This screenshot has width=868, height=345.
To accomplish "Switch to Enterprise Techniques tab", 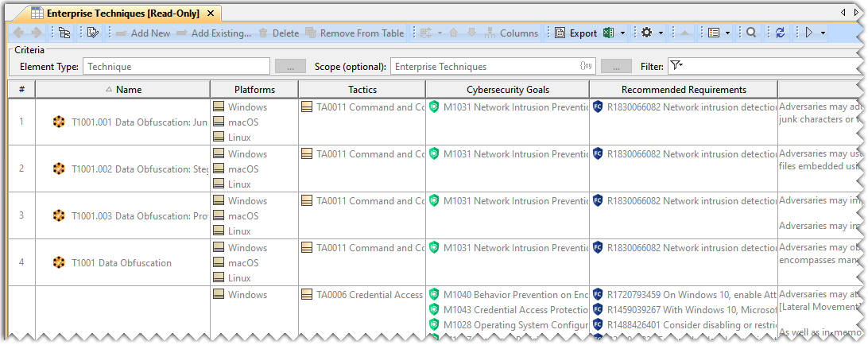I will pyautogui.click(x=123, y=14).
